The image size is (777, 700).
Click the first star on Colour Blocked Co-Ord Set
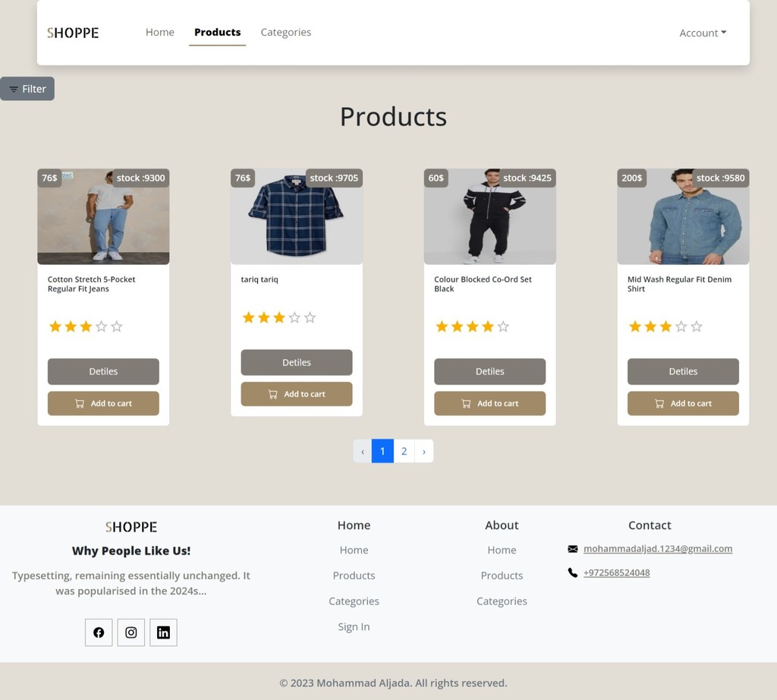(x=442, y=326)
